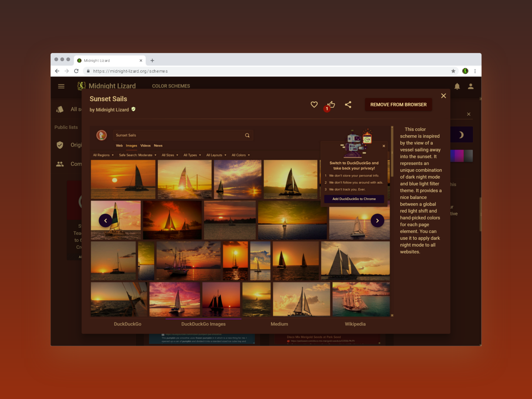The height and width of the screenshot is (399, 532).
Task: Click the heart favorite icon
Action: 314,105
